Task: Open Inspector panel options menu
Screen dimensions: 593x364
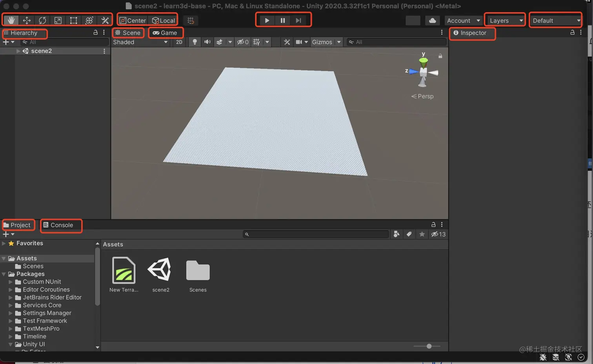Action: [x=581, y=33]
